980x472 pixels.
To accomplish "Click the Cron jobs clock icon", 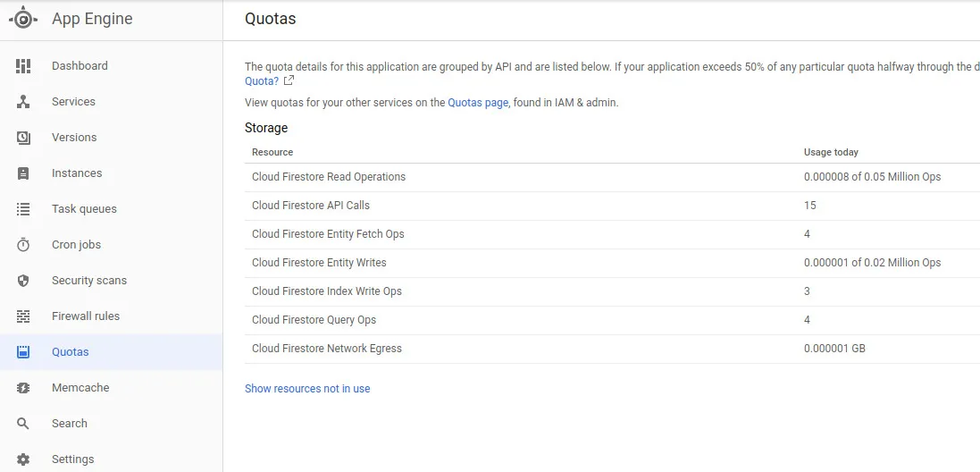I will (x=23, y=245).
